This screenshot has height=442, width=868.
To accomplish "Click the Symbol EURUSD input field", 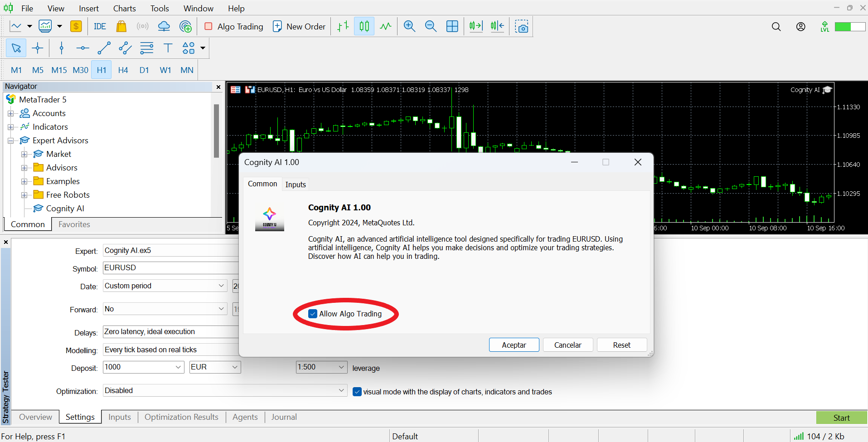I will [171, 268].
